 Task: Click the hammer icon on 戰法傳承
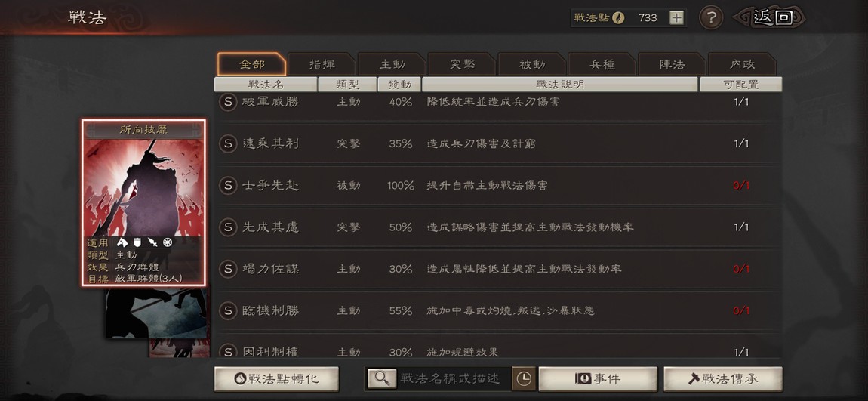694,379
